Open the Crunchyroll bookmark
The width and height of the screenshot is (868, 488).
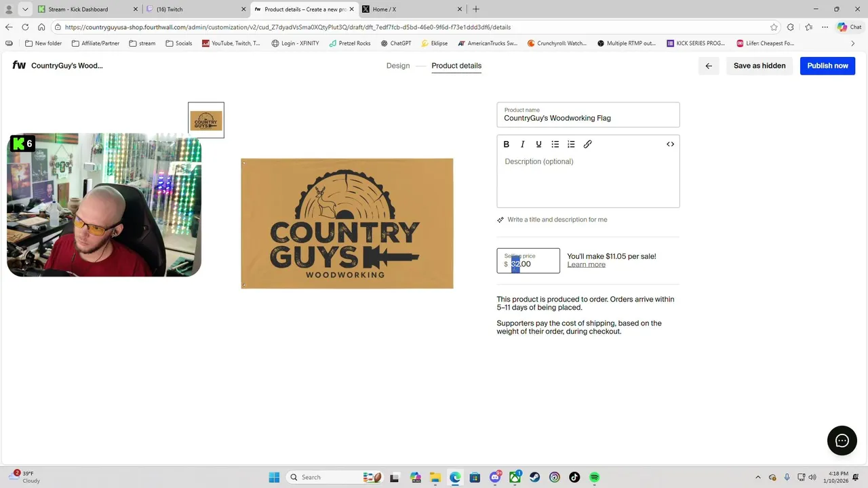point(557,43)
